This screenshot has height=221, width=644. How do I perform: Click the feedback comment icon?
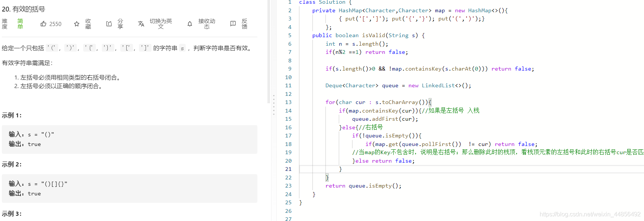(233, 24)
